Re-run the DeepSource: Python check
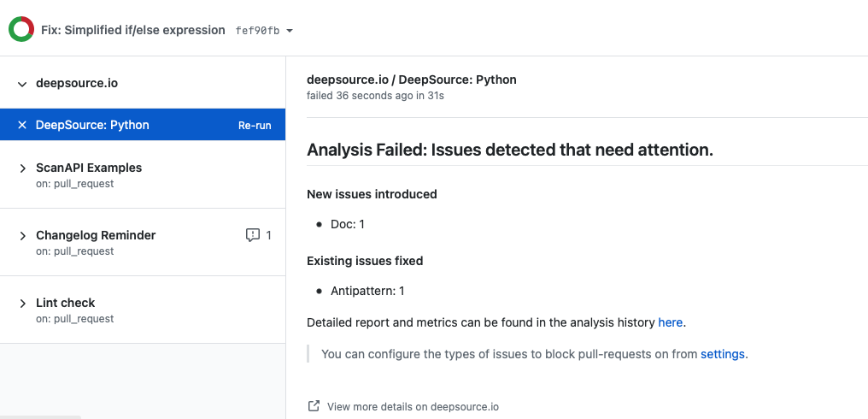 tap(255, 125)
